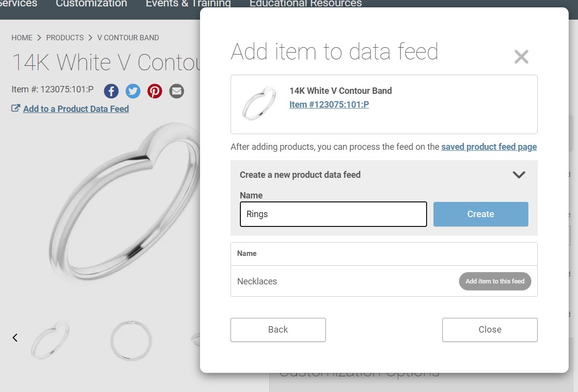The width and height of the screenshot is (578, 392).
Task: Collapse the Create a new product data feed section
Action: 519,175
